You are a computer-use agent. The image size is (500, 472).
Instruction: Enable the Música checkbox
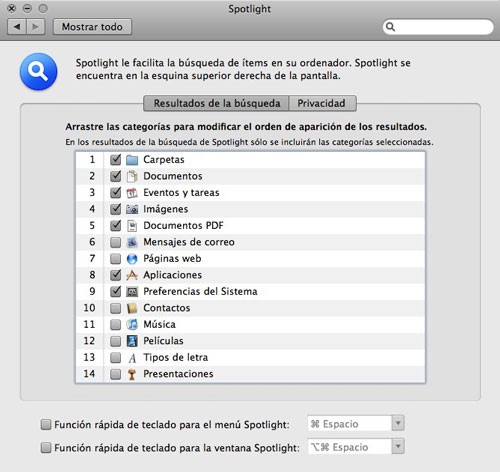click(x=116, y=325)
